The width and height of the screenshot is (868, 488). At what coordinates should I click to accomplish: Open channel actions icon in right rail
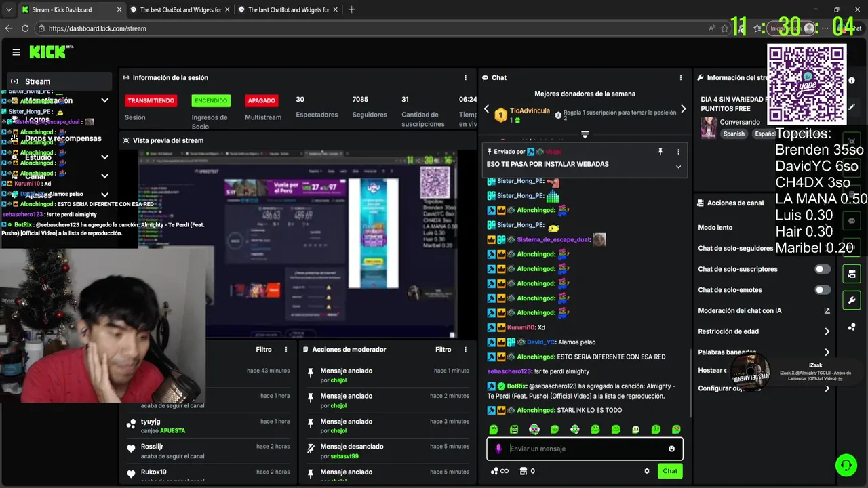[x=852, y=274]
